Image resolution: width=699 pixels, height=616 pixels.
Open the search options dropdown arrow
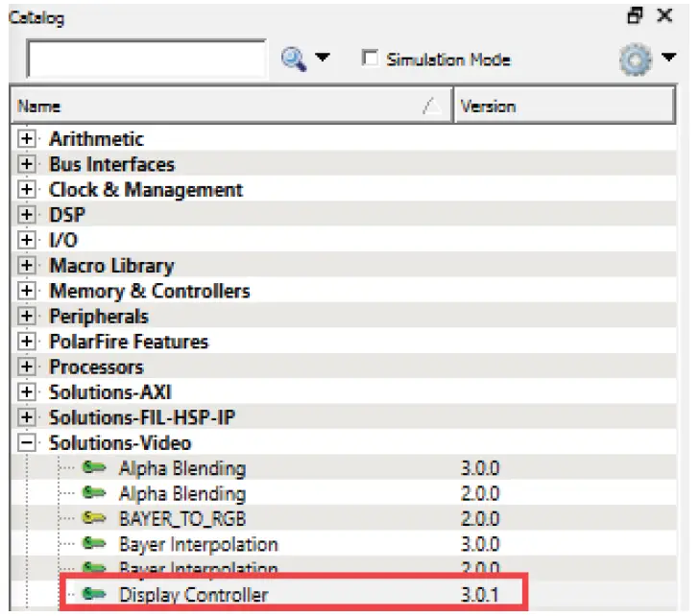[x=323, y=59]
